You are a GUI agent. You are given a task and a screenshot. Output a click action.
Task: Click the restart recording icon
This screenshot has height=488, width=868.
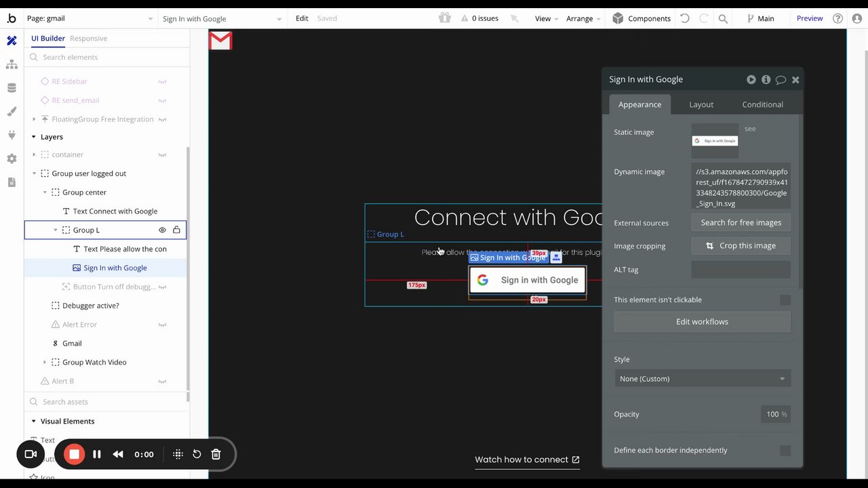coord(197,454)
